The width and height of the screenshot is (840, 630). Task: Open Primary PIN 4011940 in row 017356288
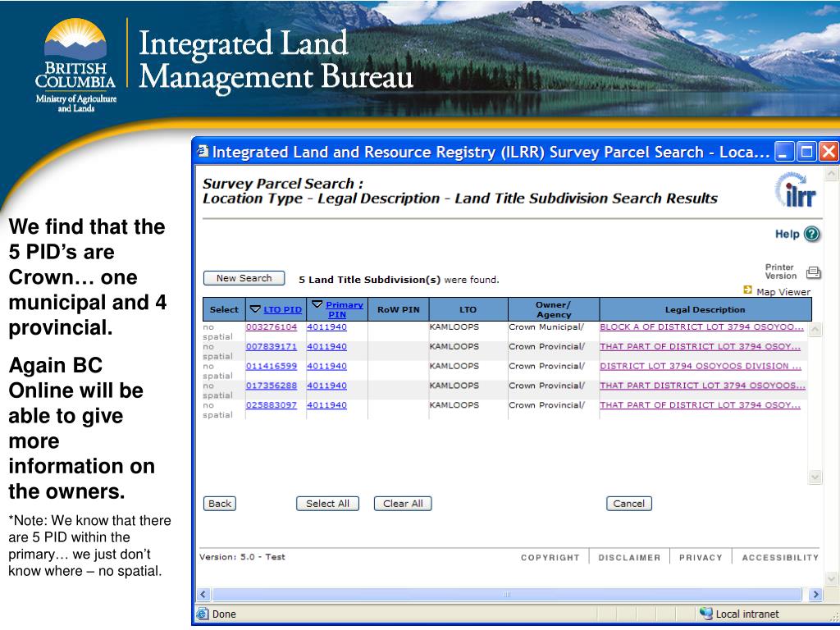point(326,386)
